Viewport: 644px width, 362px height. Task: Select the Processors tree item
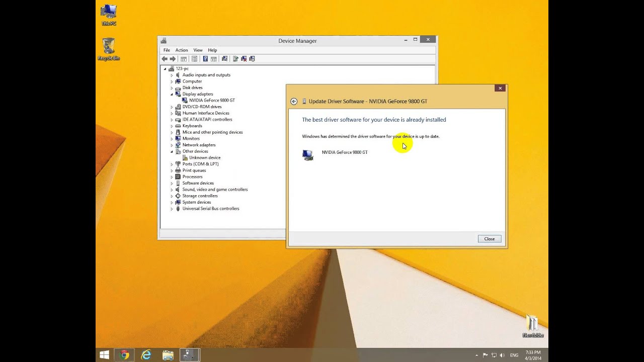click(x=192, y=177)
